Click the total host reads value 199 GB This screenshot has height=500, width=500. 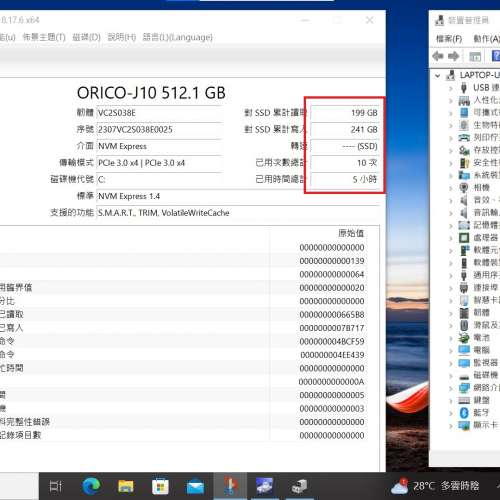(x=345, y=113)
